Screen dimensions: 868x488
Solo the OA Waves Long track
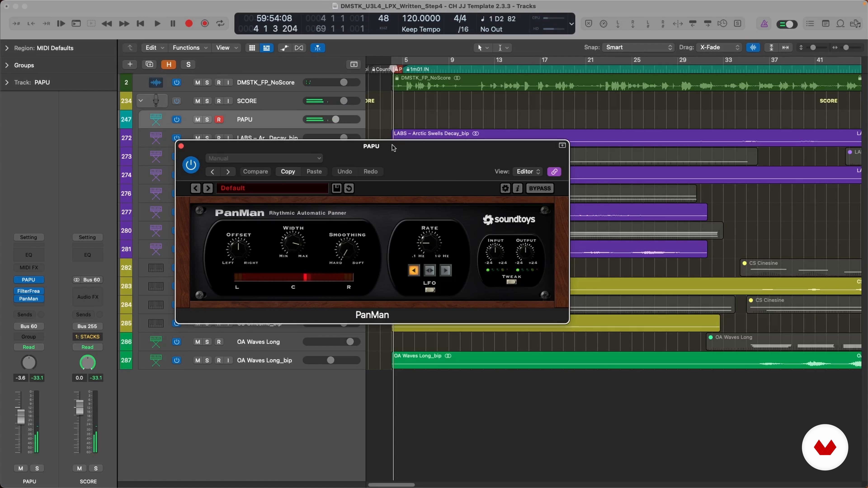(207, 342)
